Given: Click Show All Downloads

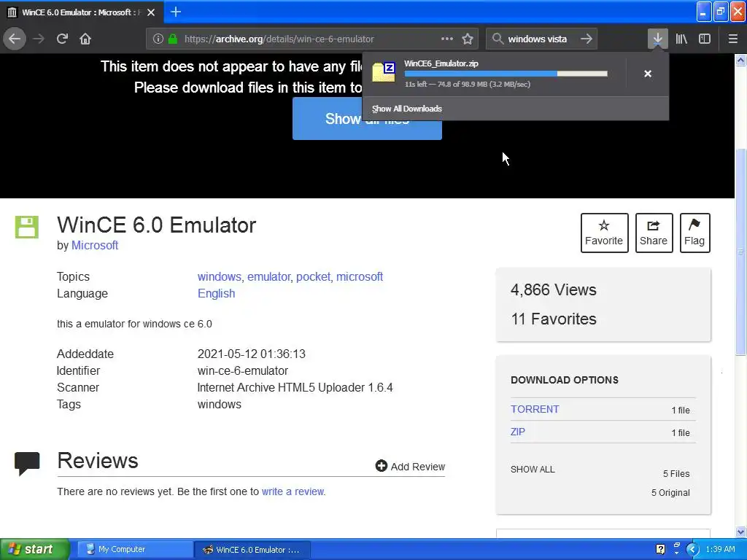Looking at the screenshot, I should tap(407, 109).
